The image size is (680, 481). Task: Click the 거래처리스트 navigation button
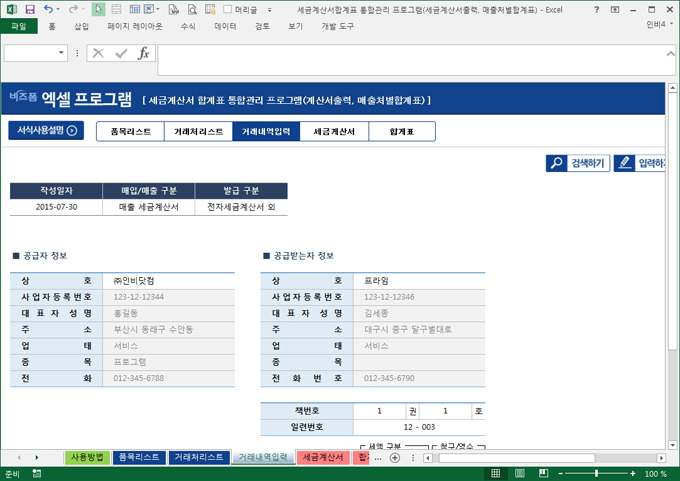198,131
